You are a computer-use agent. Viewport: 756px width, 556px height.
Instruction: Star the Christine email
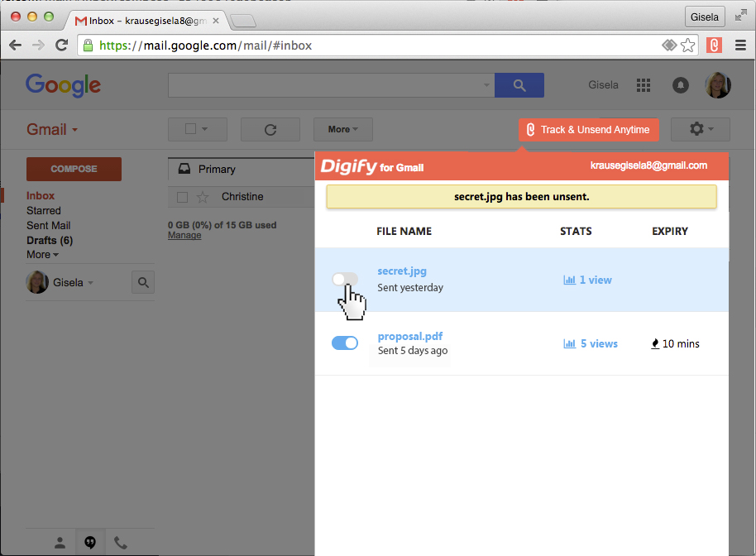coord(203,197)
